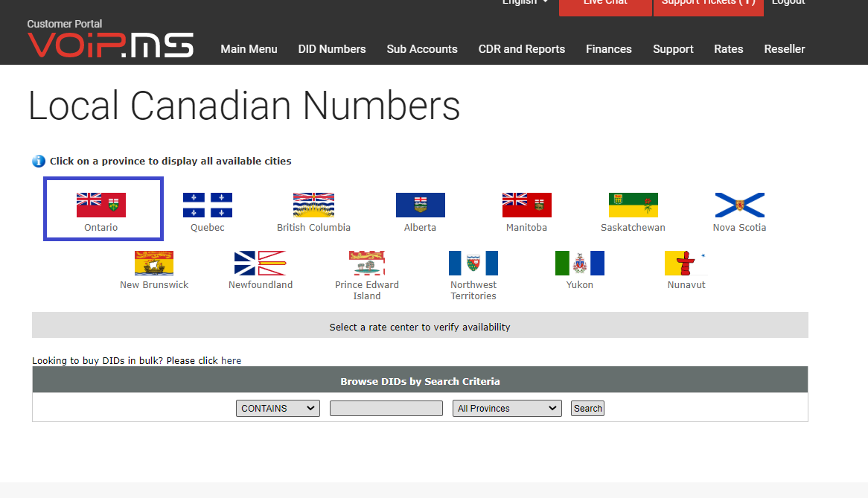The image size is (868, 498).
Task: Choose the Saskatchewan flag icon
Action: pos(634,205)
